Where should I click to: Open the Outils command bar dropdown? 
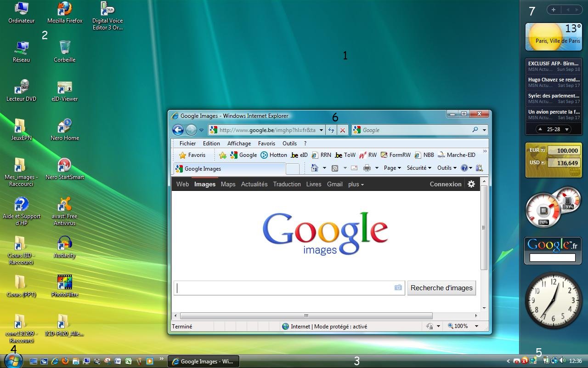[x=447, y=168]
